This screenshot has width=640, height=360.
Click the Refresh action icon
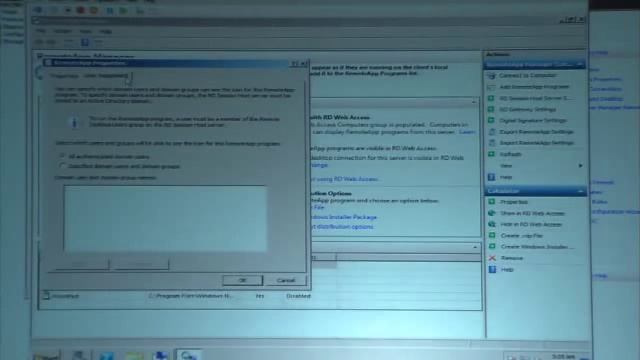(x=492, y=154)
